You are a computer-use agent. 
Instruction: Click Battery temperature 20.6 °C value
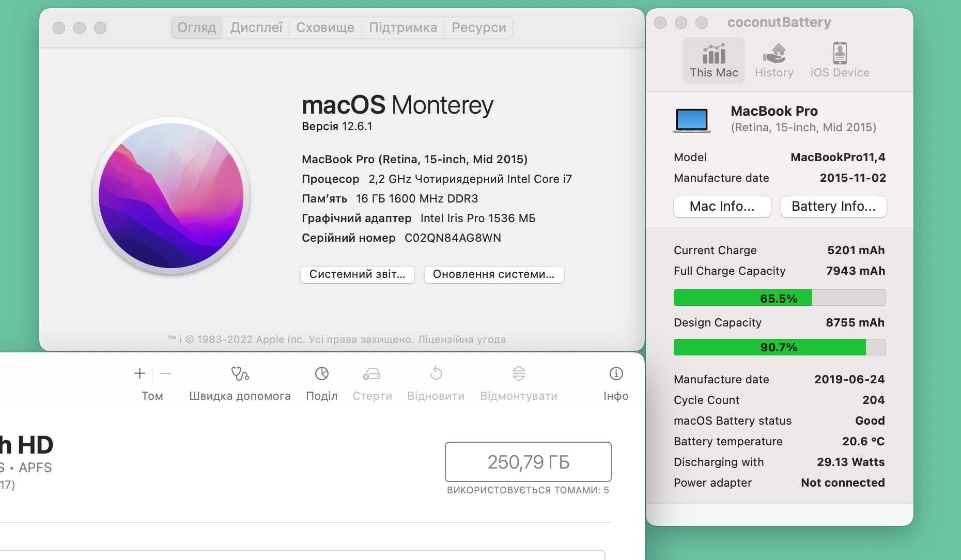click(863, 442)
